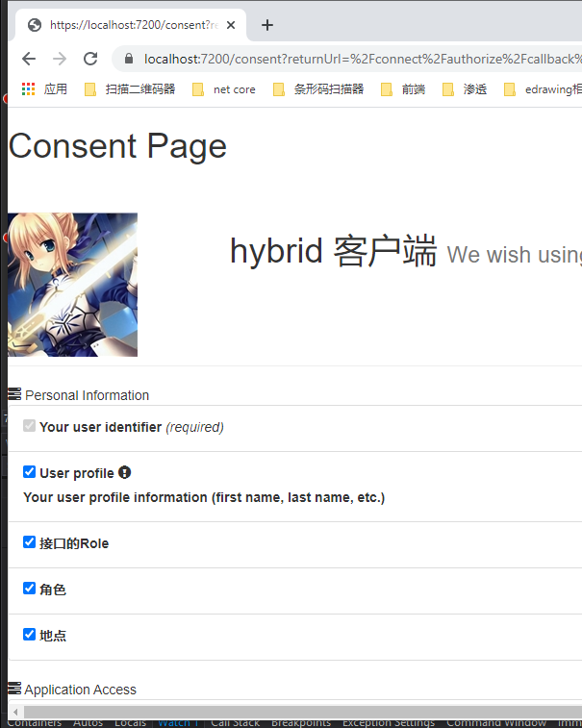The image size is (582, 728).
Task: Click the Application Access label
Action: 81,690
